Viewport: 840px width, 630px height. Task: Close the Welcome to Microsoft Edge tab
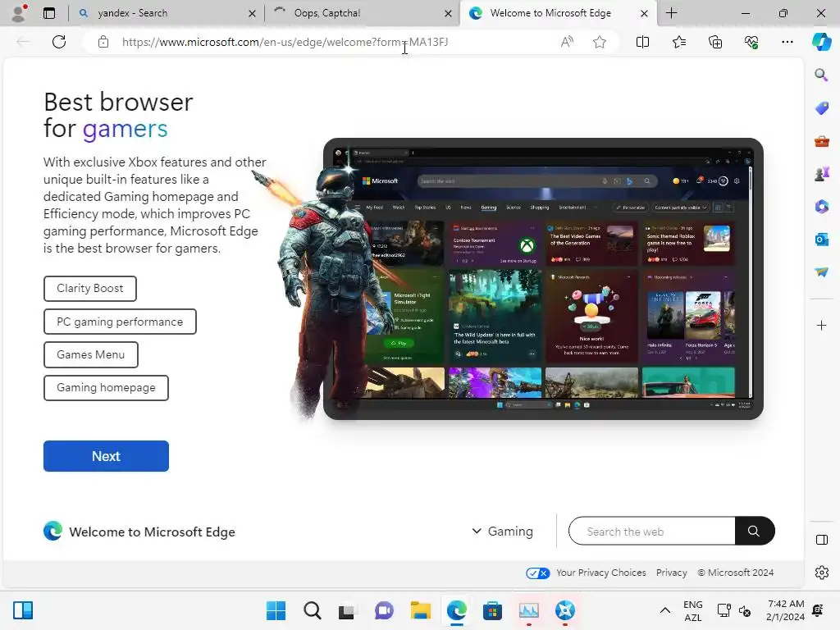tap(644, 13)
